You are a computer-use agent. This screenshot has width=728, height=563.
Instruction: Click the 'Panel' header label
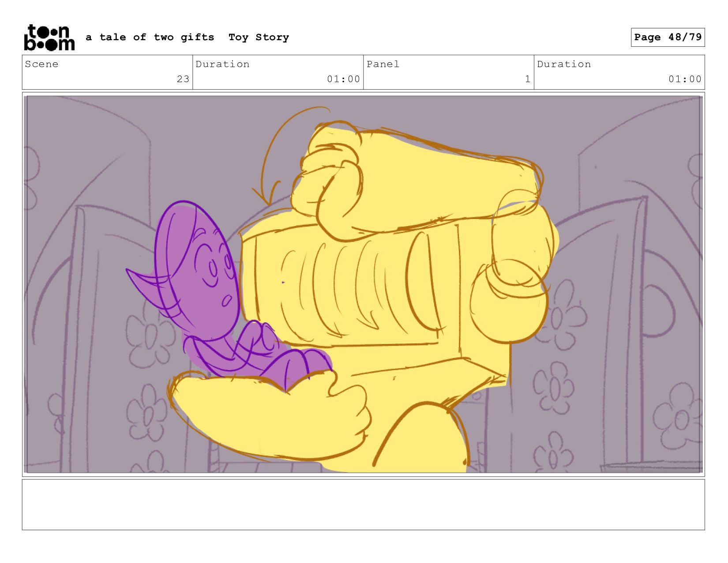click(x=383, y=64)
